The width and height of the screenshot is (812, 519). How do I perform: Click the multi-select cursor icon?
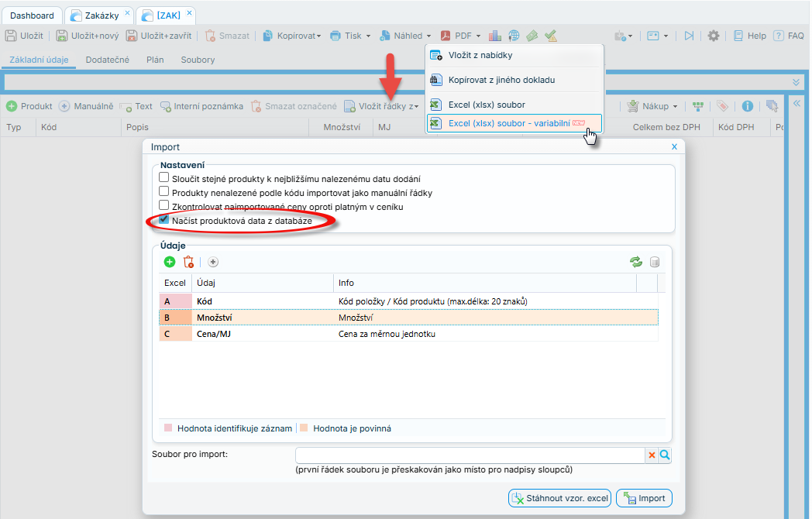tap(772, 106)
